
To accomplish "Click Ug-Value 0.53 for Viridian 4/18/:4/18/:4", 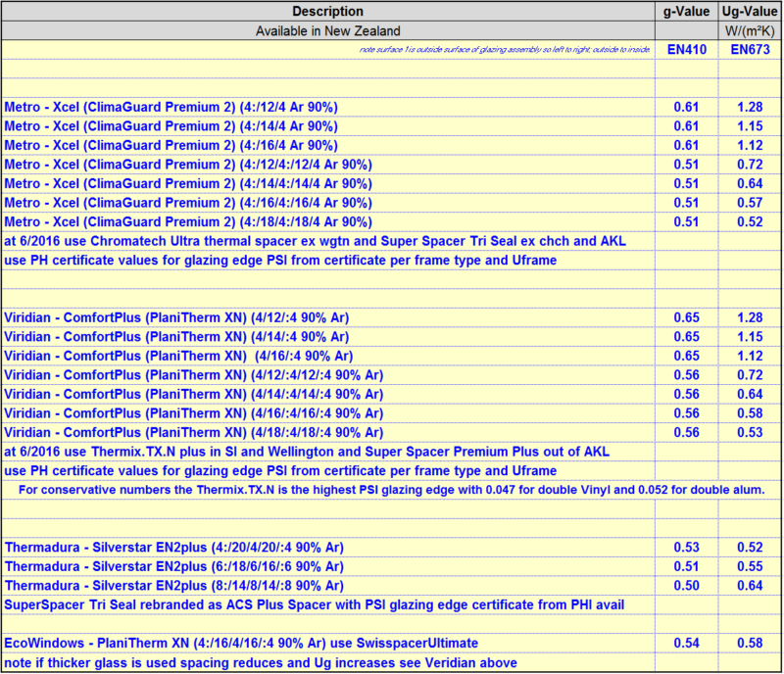I will 750,432.
